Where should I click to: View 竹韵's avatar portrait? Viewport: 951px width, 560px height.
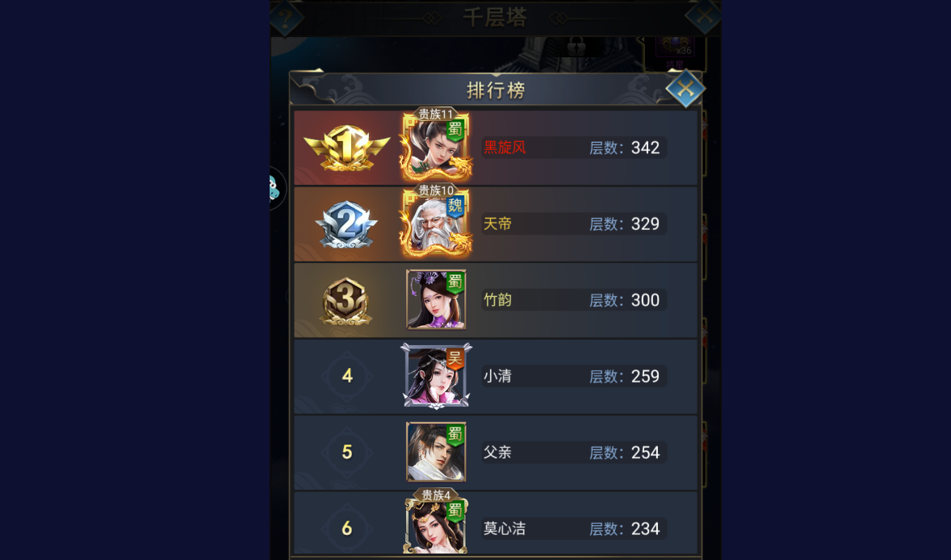[x=436, y=299]
